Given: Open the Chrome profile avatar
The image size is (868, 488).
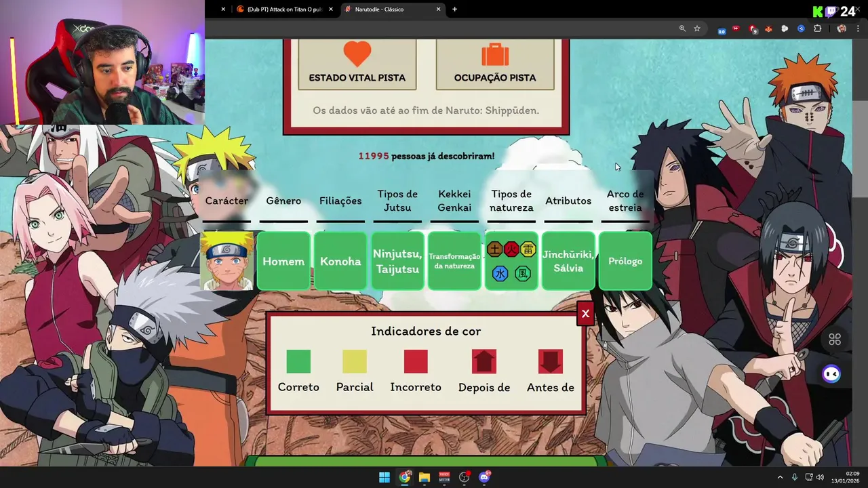Looking at the screenshot, I should pos(842,28).
